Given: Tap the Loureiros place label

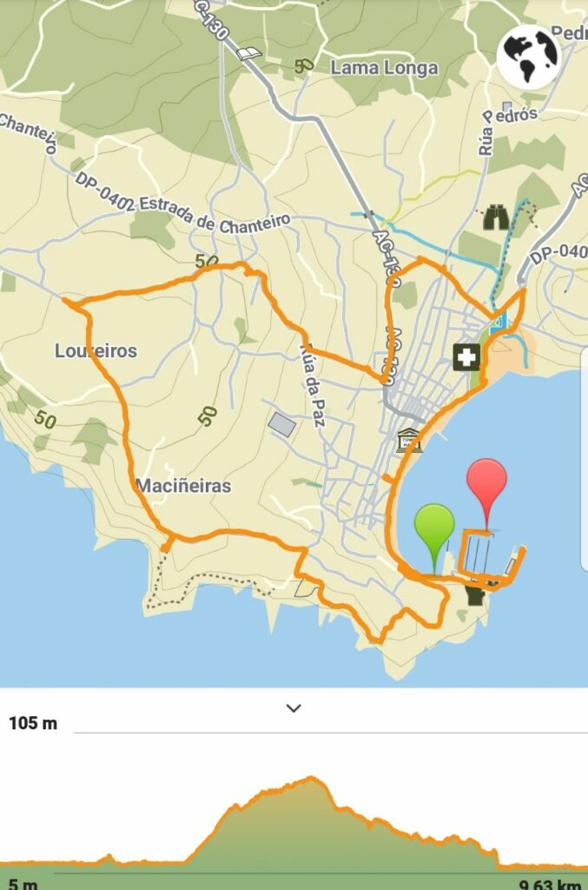Looking at the screenshot, I should click(x=96, y=351).
